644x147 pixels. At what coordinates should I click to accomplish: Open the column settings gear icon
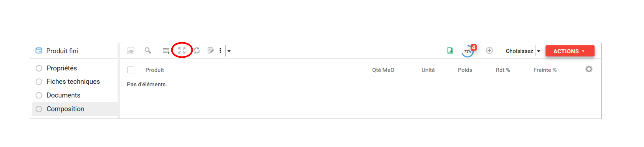(589, 69)
